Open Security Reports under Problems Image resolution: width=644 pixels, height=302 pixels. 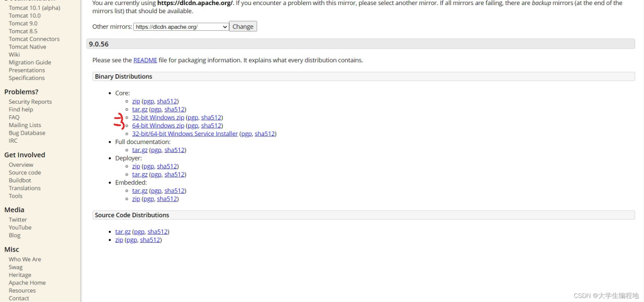click(x=30, y=102)
